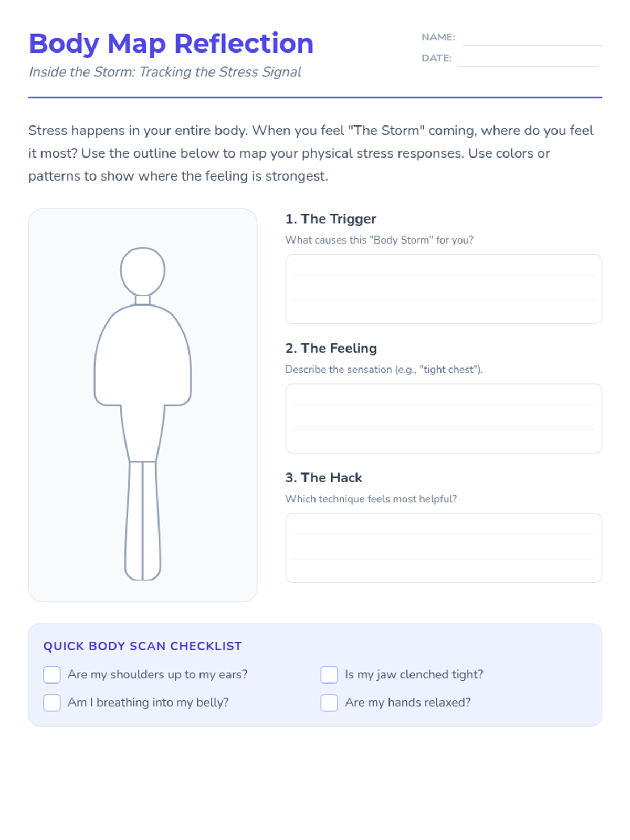Click the neck of the body figure

143,300
